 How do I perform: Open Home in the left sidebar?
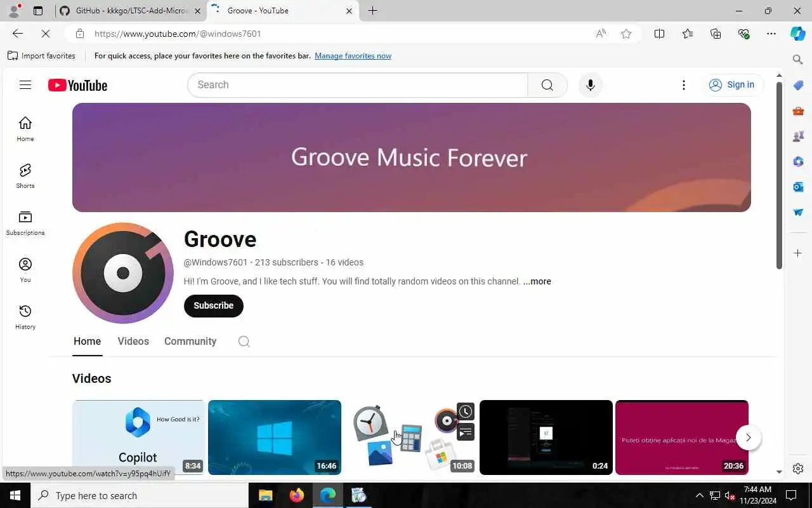point(25,129)
